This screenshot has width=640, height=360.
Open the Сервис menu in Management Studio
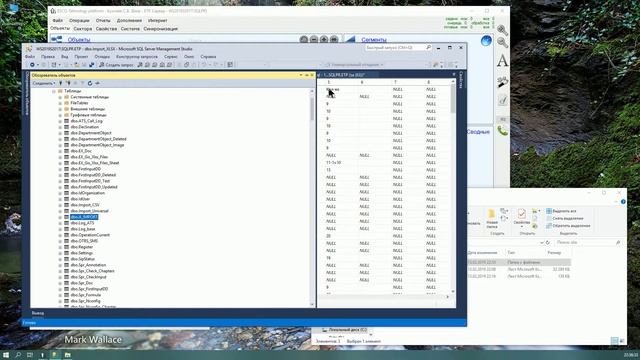[x=171, y=57]
